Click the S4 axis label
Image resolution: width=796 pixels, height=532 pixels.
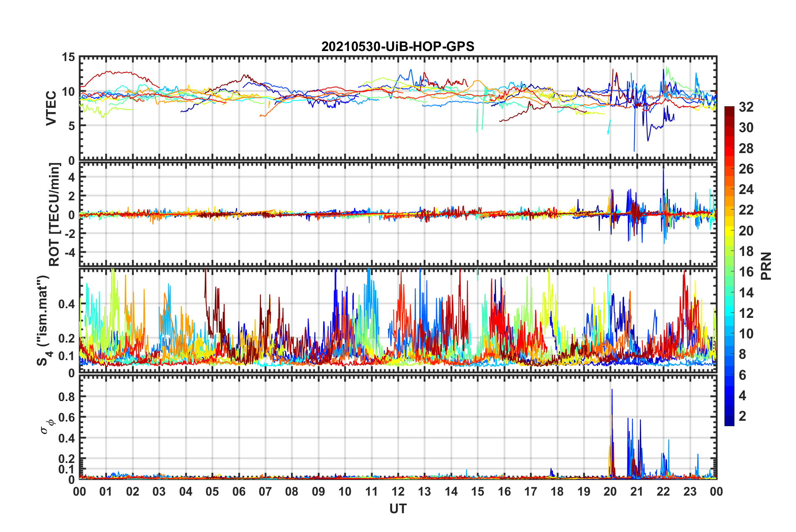pyautogui.click(x=43, y=321)
